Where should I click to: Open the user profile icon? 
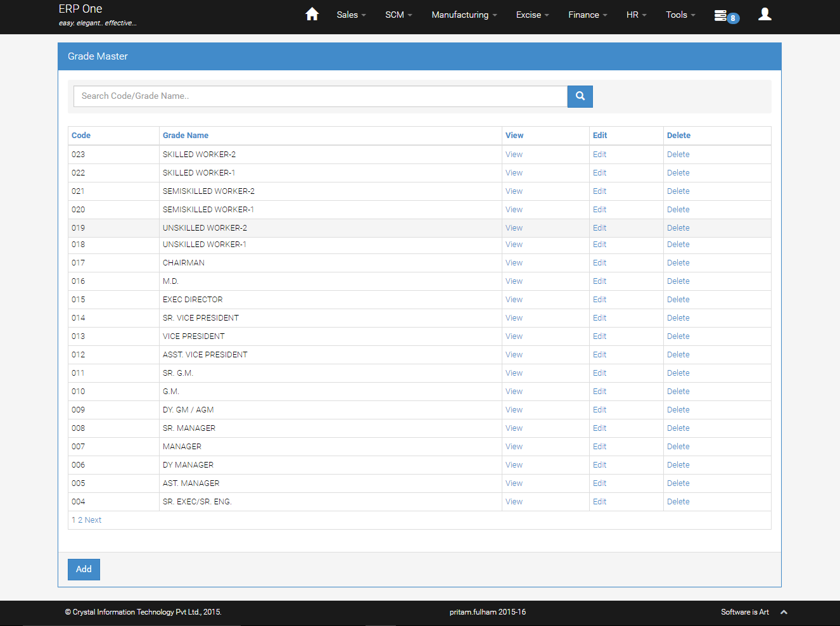(x=765, y=15)
